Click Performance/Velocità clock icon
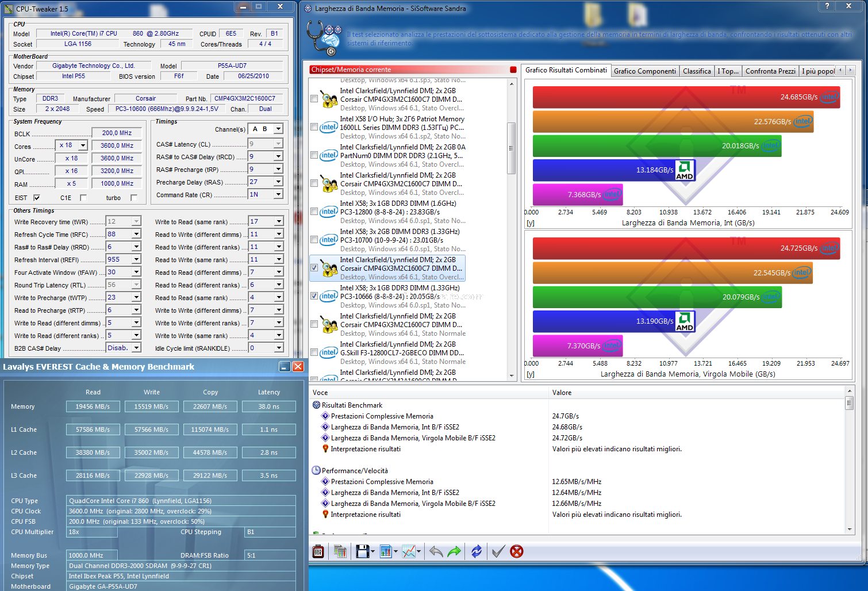The width and height of the screenshot is (868, 591). point(316,471)
